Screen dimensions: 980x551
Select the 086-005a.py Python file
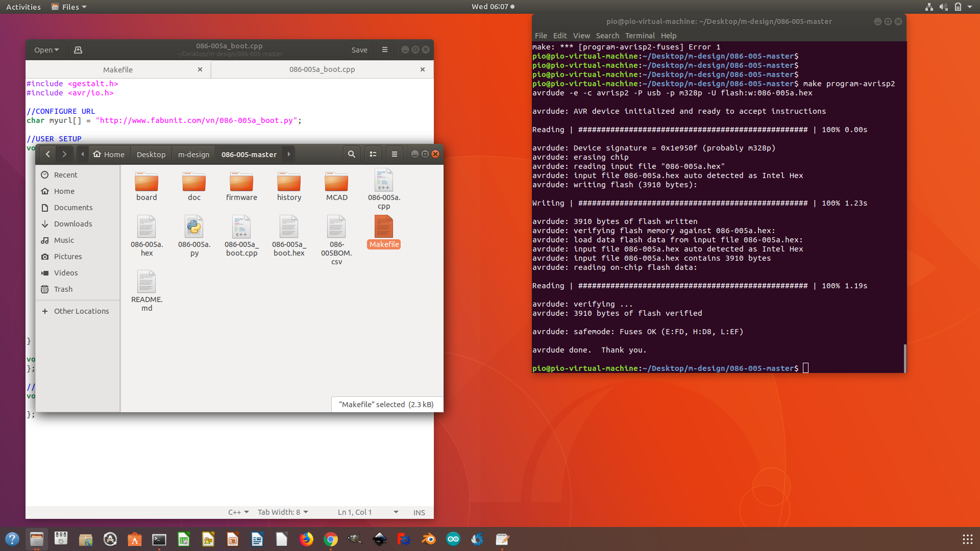194,236
